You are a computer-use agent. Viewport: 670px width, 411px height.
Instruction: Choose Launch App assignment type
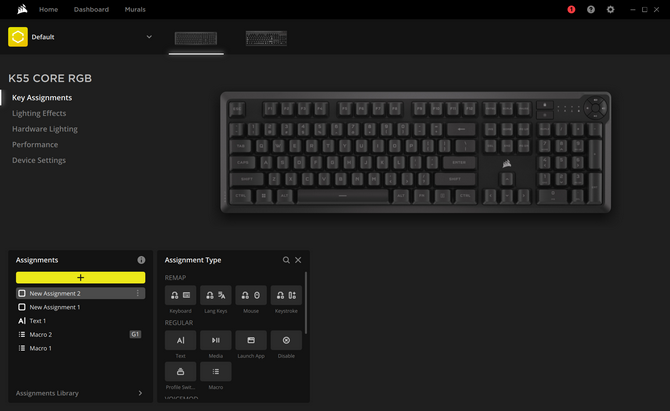tap(251, 340)
